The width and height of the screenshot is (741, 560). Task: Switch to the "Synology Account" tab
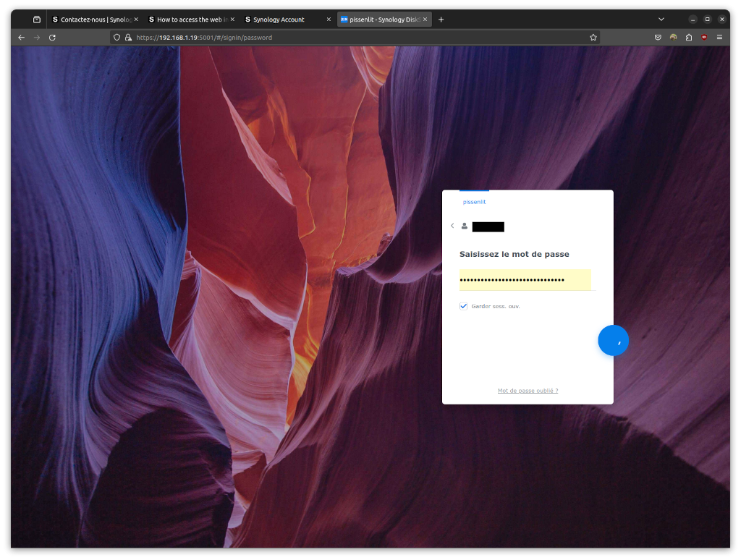pos(282,20)
